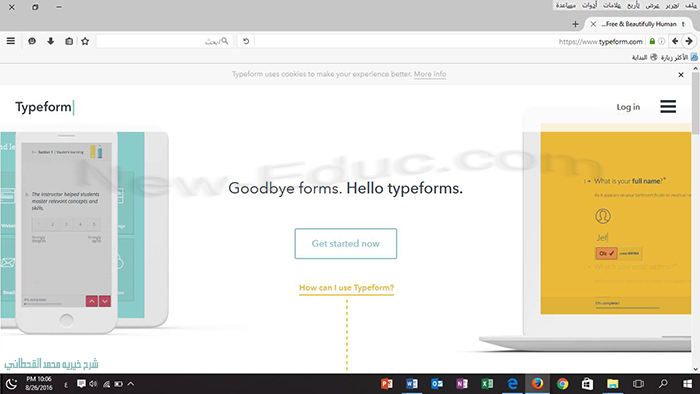The image size is (700, 394).
Task: Dismiss the cookie notice with the X
Action: point(681,75)
